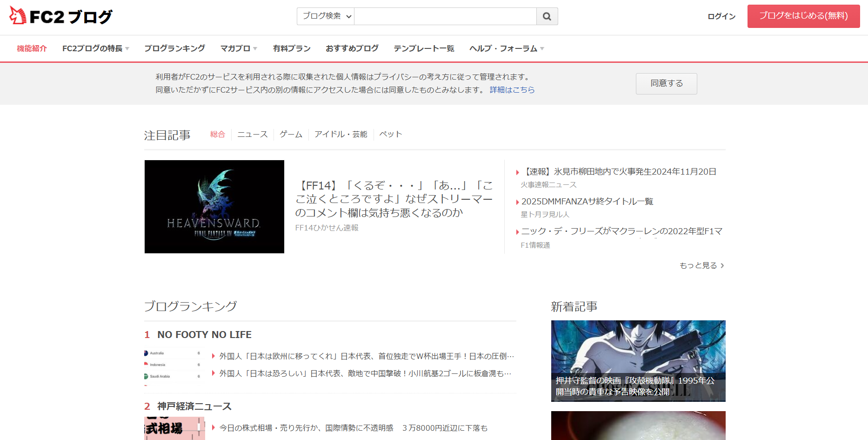Image resolution: width=868 pixels, height=440 pixels.
Task: Click the 火事速報ニュース blog name
Action: (x=549, y=185)
